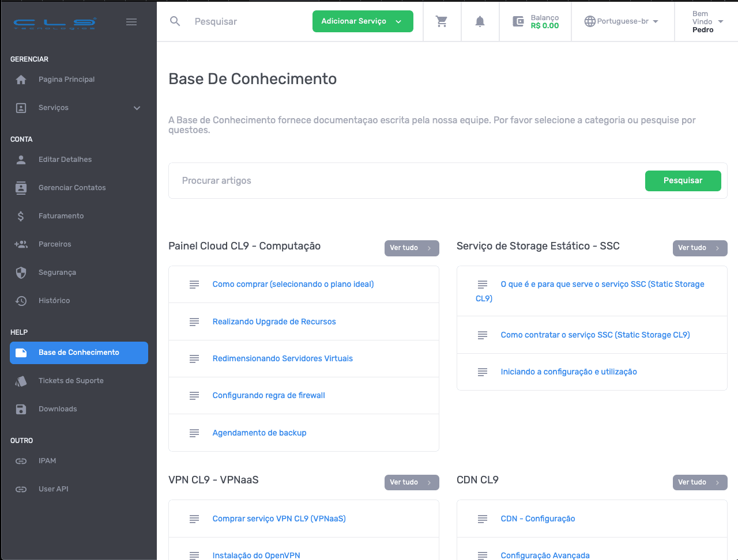Click Ver tudo for VPN CL9 - VPNaaS
The height and width of the screenshot is (560, 738).
(x=411, y=482)
